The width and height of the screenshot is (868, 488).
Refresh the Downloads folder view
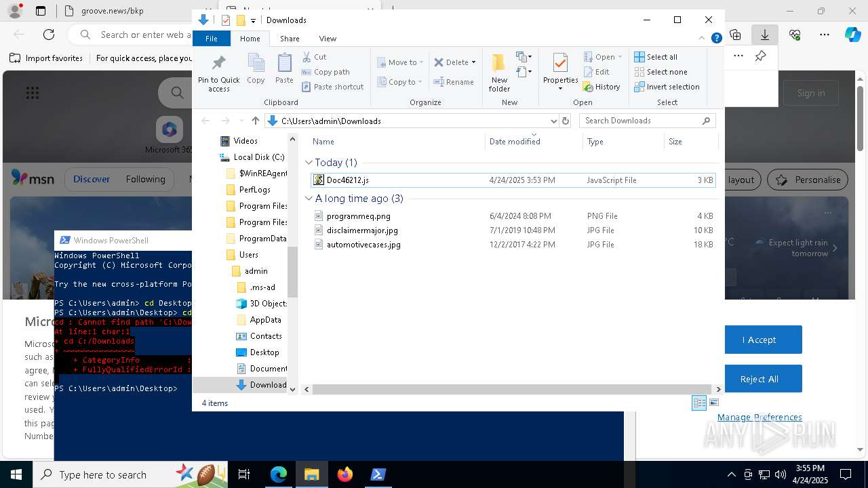tap(566, 121)
